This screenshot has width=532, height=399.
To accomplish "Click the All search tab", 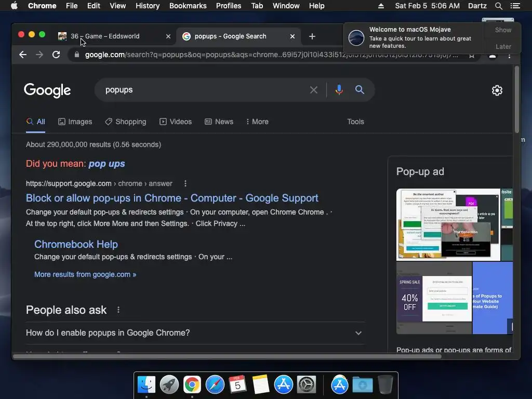I will click(36, 122).
